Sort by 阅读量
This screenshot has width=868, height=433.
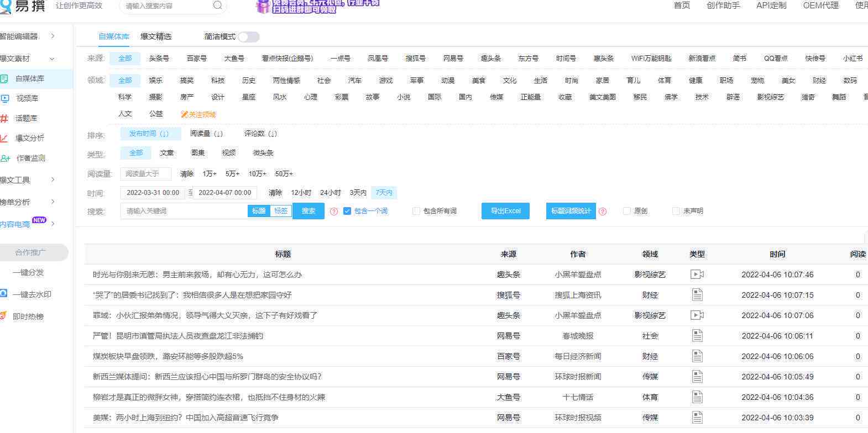(x=206, y=134)
